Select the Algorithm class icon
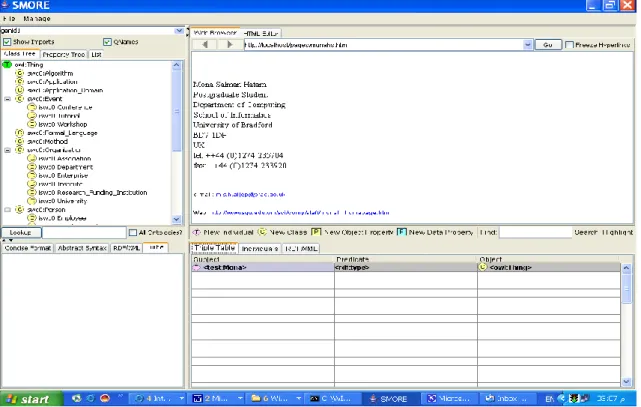This screenshot has width=641, height=407. coord(20,73)
